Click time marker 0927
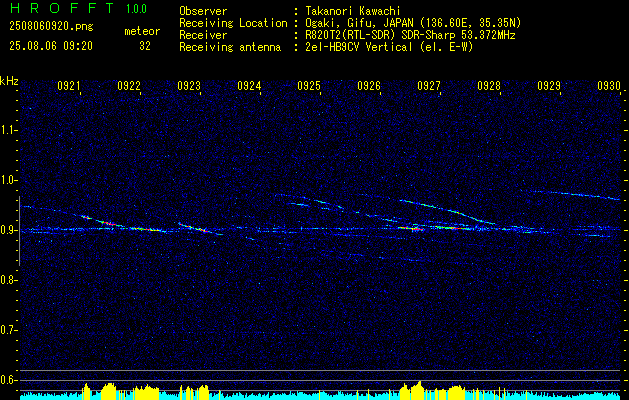Screen dimensions: 629x400 [x=429, y=85]
